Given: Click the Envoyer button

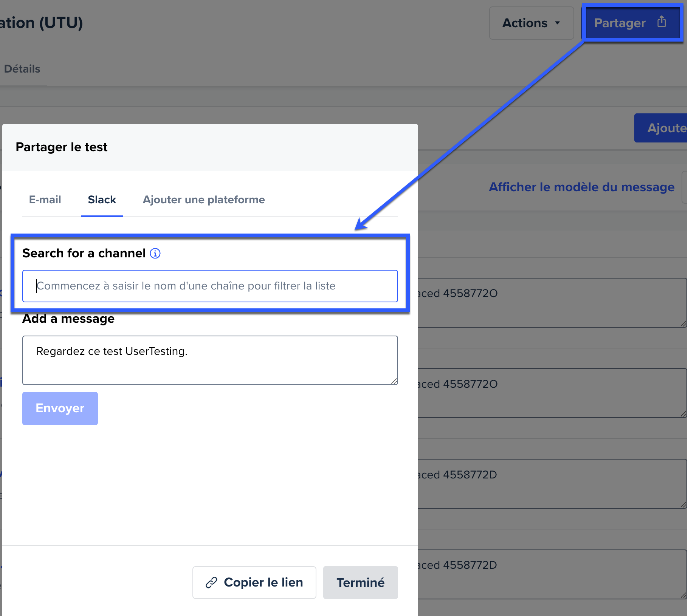Looking at the screenshot, I should tap(60, 409).
